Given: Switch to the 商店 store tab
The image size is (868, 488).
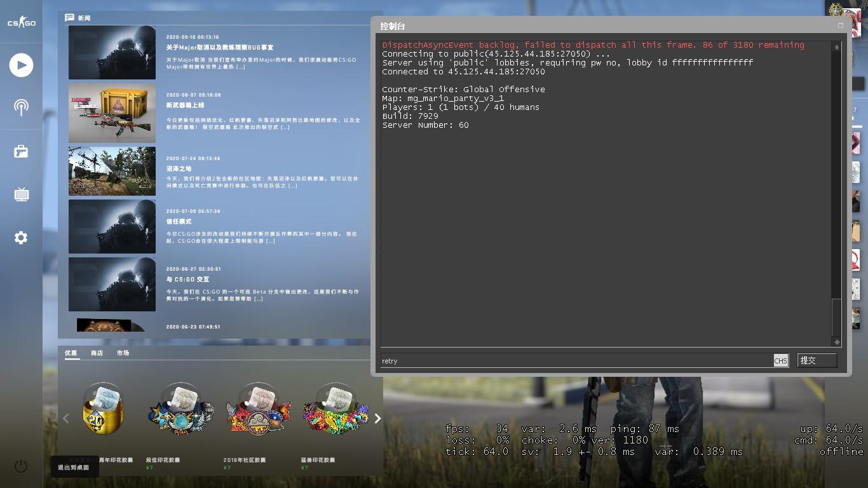Looking at the screenshot, I should (x=97, y=353).
